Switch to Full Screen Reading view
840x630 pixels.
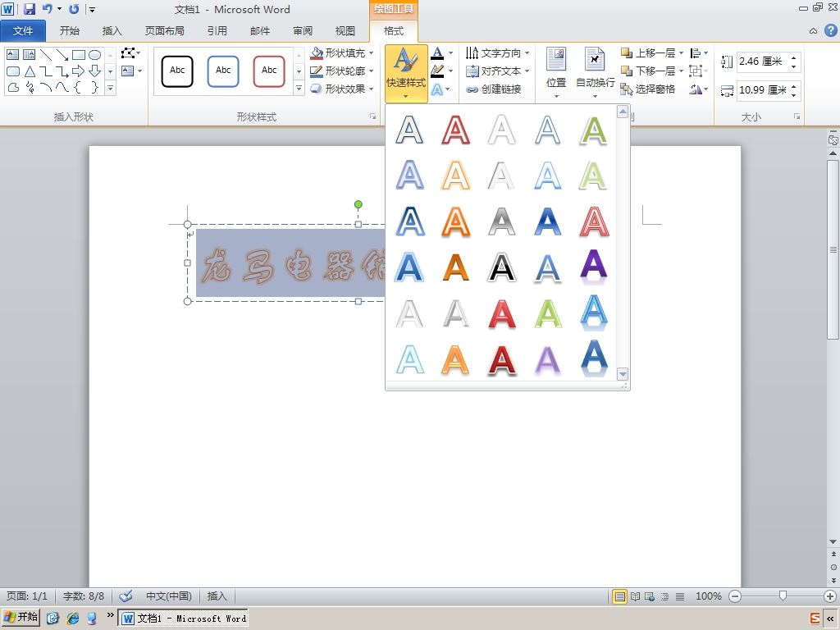point(636,596)
